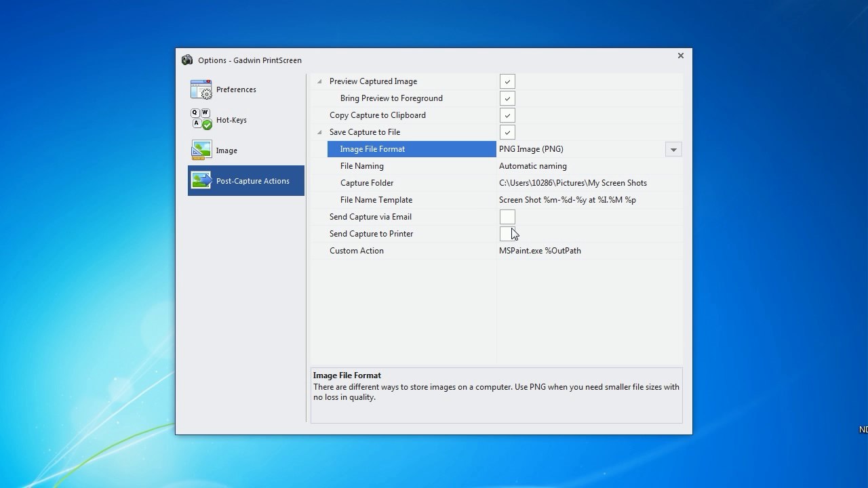868x488 pixels.
Task: Open the Preferences section
Action: point(246,89)
